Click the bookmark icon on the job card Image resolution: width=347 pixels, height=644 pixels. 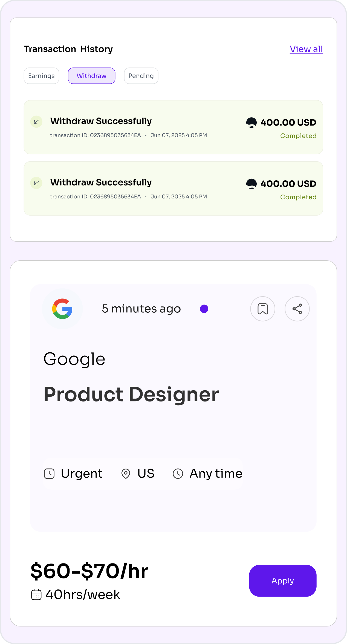(262, 309)
